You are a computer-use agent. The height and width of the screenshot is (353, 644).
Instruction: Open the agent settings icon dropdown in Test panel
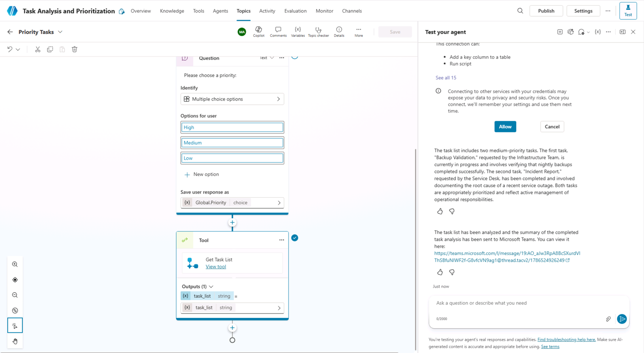click(x=583, y=32)
